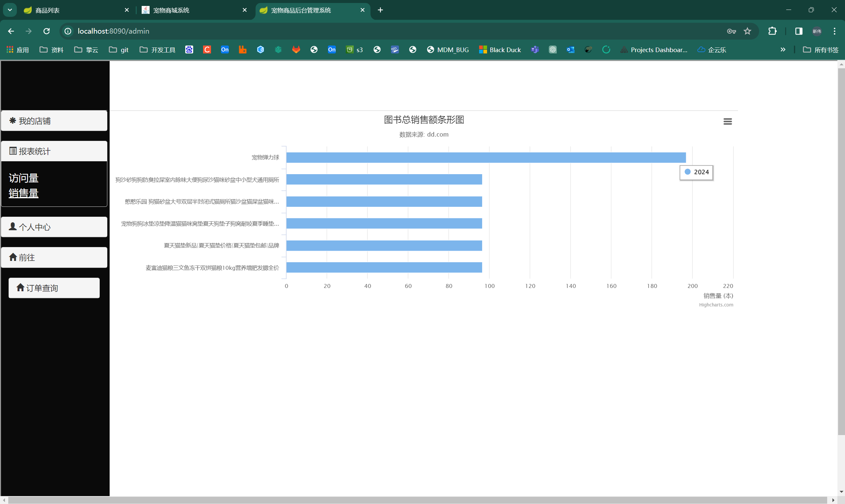Viewport: 845px width, 504px height.
Task: Open the saved passwords key icon
Action: point(731,31)
